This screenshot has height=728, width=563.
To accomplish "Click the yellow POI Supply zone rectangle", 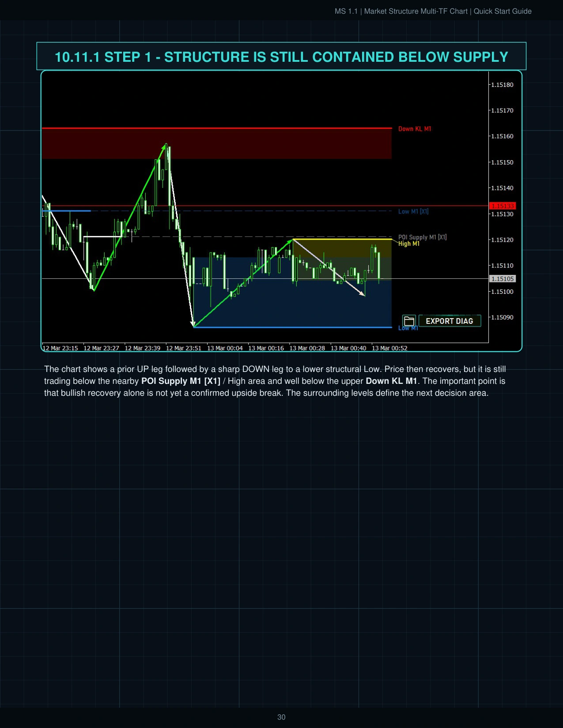I will [x=342, y=260].
